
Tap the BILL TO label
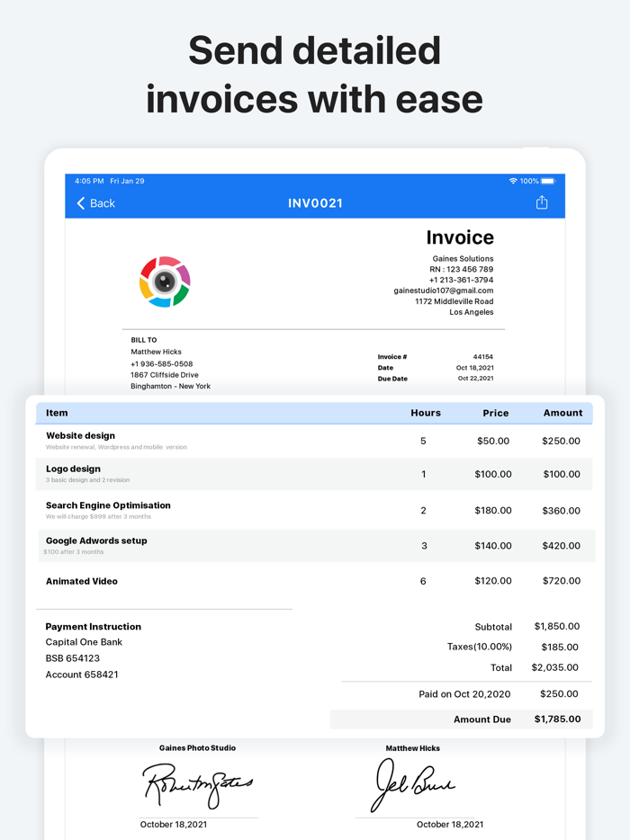click(x=144, y=340)
